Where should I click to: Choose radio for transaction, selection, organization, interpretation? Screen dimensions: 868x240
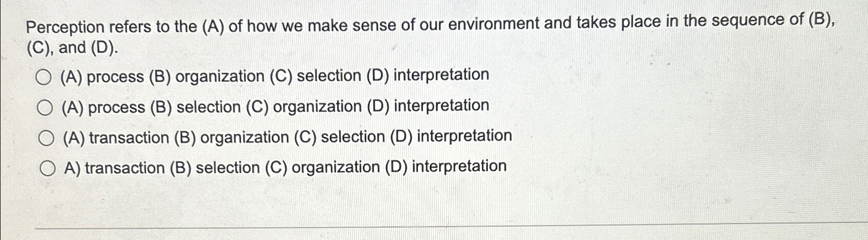point(48,169)
